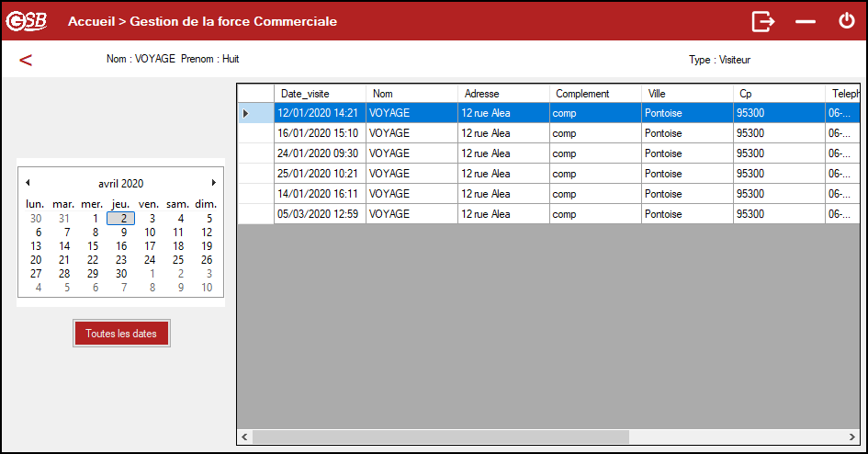Click the Toutes les dates button
The width and height of the screenshot is (868, 454).
pos(121,334)
